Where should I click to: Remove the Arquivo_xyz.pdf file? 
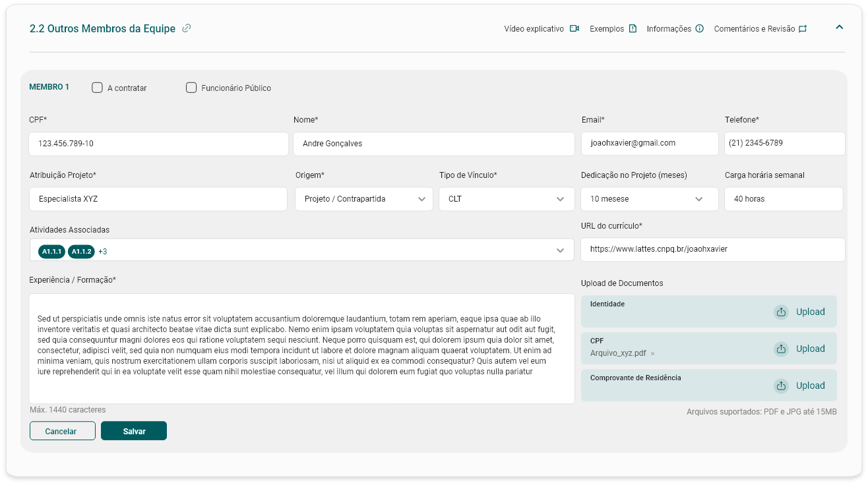(x=653, y=354)
